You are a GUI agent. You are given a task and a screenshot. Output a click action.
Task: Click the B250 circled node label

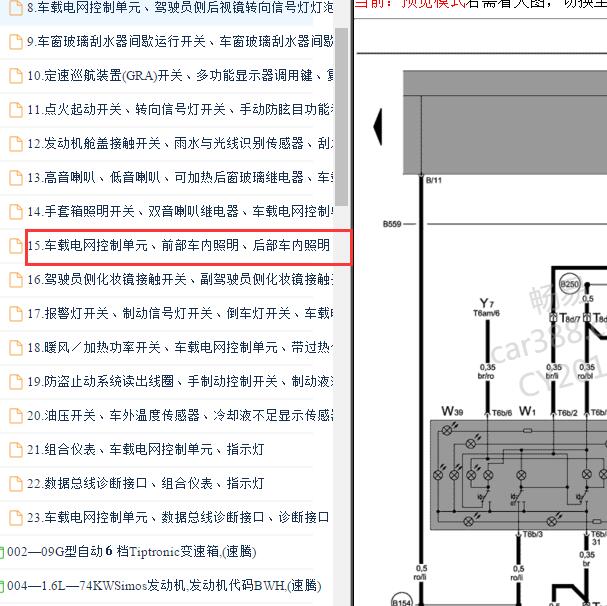pyautogui.click(x=570, y=285)
